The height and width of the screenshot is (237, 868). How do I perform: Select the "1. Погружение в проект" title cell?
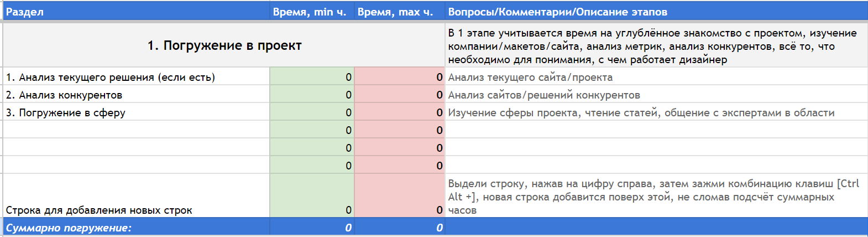point(224,45)
